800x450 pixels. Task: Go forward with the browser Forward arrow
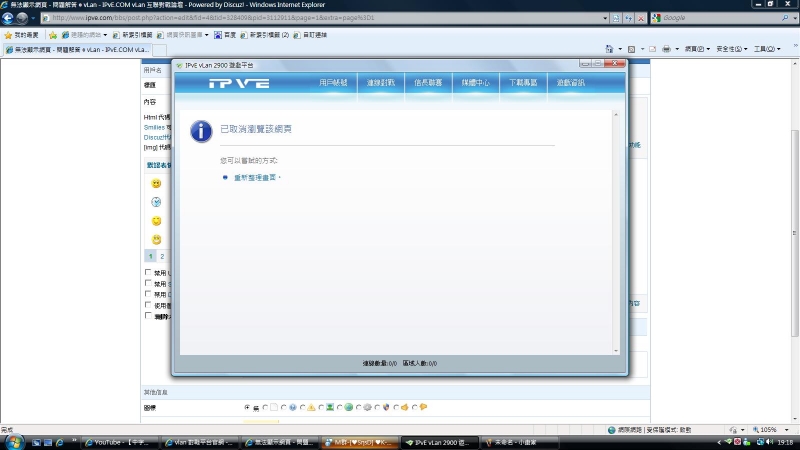22,18
